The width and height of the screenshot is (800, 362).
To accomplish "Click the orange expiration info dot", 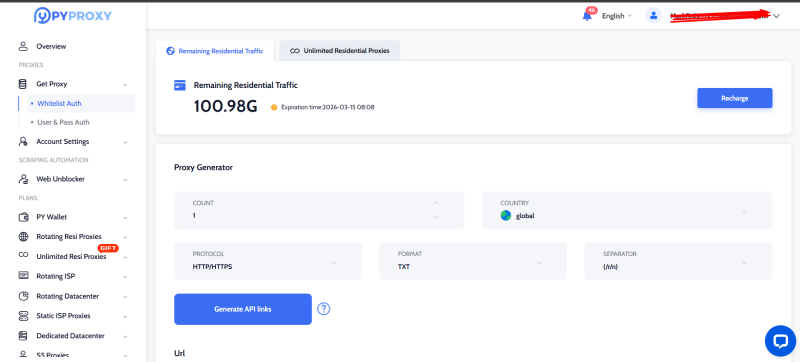I will click(274, 107).
